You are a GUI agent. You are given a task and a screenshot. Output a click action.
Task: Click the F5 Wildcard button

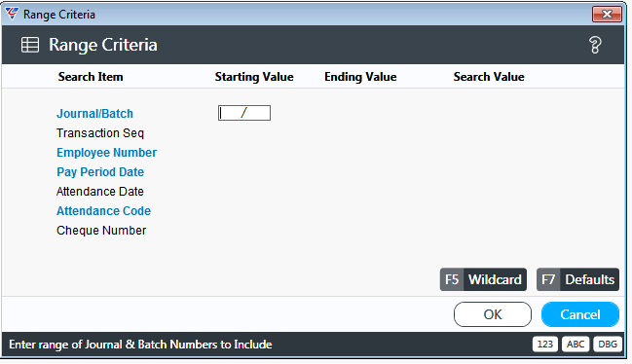tap(483, 279)
